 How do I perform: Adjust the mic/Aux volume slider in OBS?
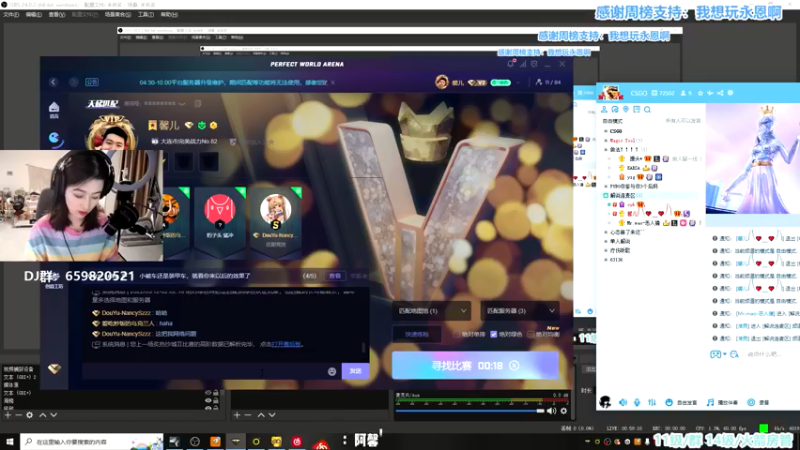tap(470, 411)
